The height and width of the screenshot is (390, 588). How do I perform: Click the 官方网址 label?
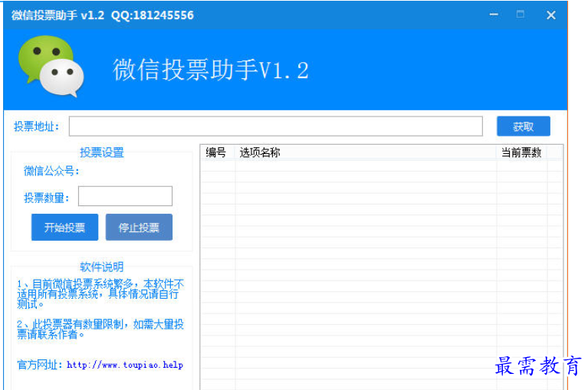[39, 365]
